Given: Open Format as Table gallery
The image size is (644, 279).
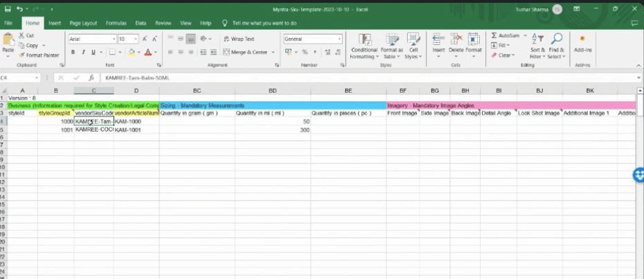Looking at the screenshot, I should (x=391, y=46).
